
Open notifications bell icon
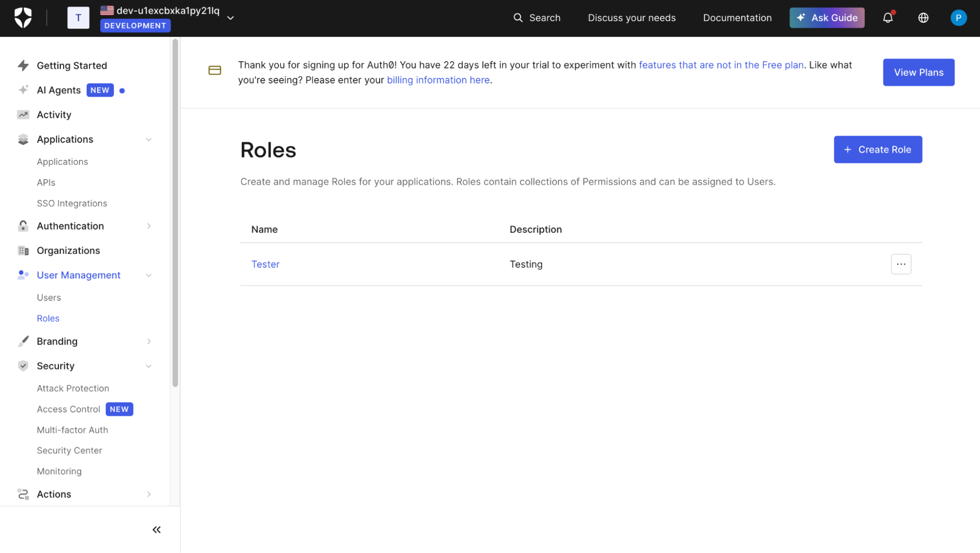click(888, 18)
